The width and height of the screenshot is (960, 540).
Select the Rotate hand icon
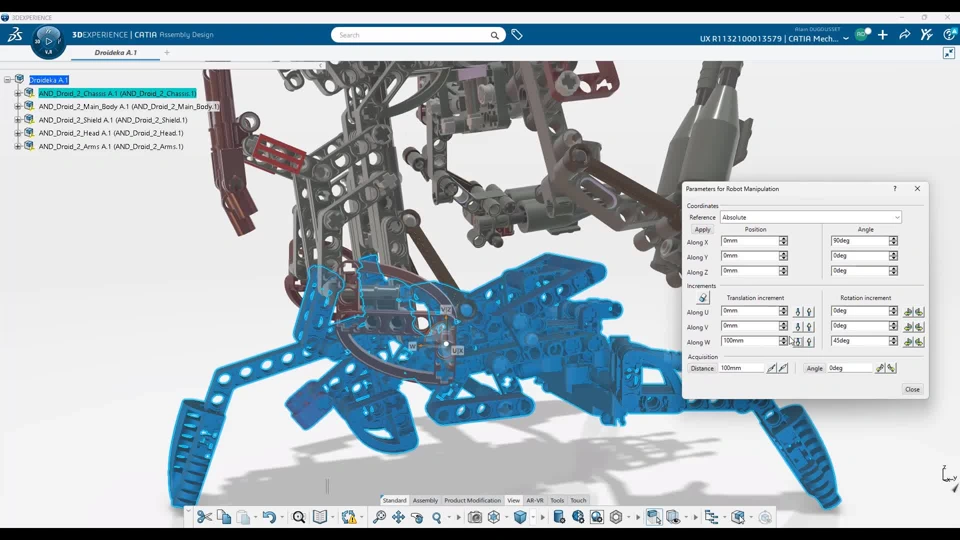418,517
